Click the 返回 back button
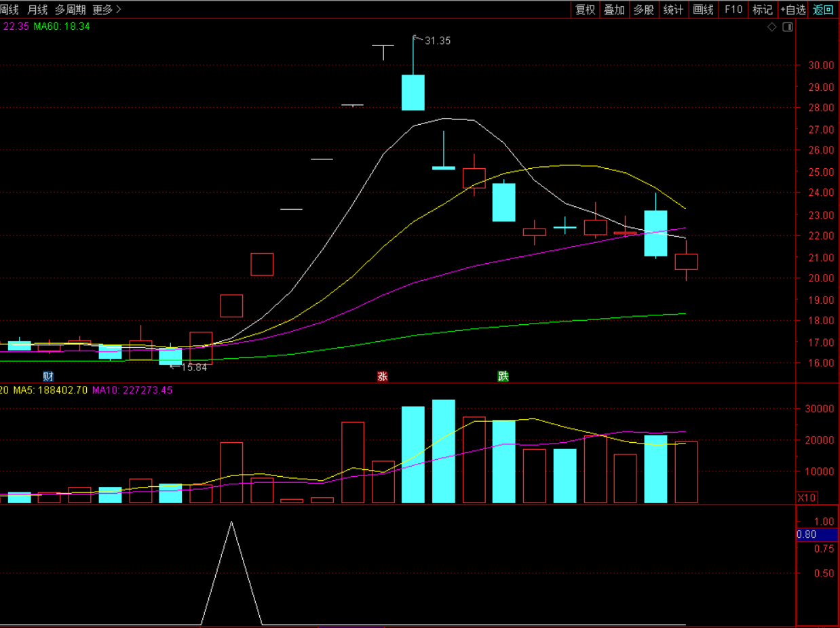 (x=823, y=9)
